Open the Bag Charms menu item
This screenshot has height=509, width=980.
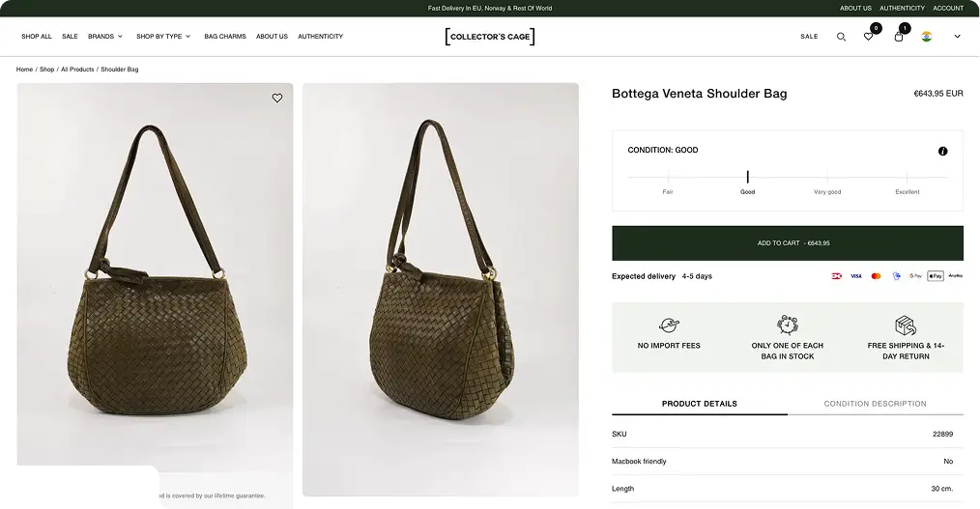pyautogui.click(x=225, y=37)
